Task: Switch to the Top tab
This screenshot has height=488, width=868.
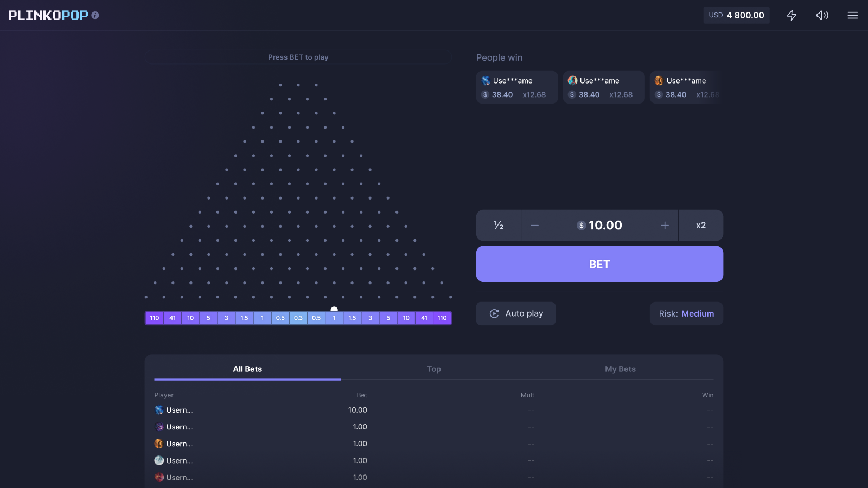Action: click(433, 369)
